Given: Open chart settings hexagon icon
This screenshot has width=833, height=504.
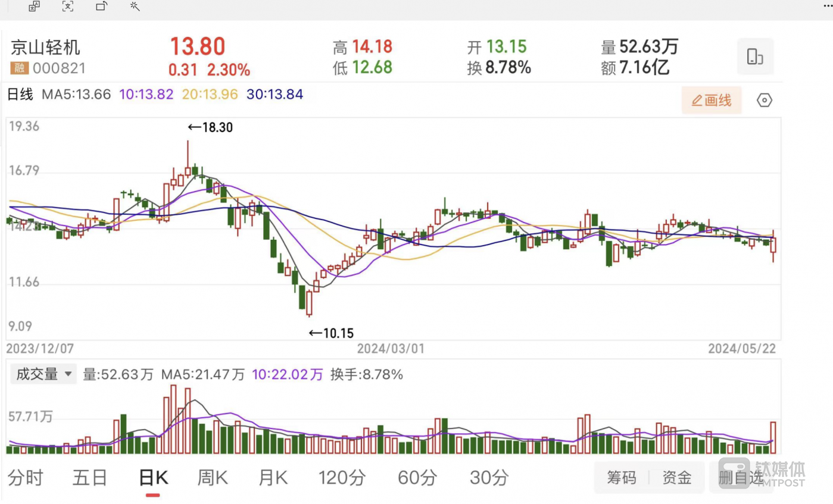Looking at the screenshot, I should point(765,101).
